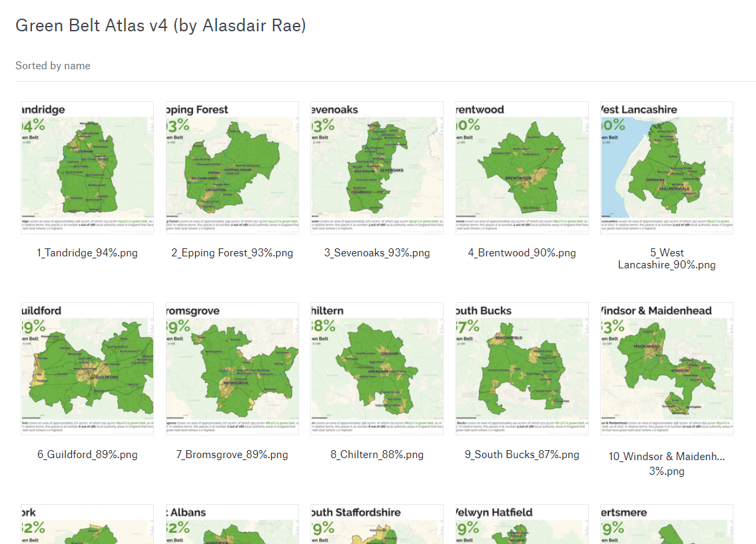Open the Sevenoaks map thumbnail
This screenshot has width=756, height=544.
[376, 168]
